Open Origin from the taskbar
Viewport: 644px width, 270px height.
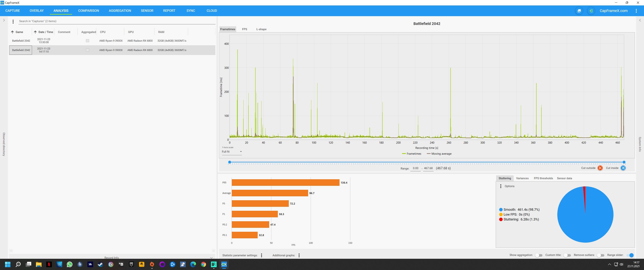click(152, 264)
